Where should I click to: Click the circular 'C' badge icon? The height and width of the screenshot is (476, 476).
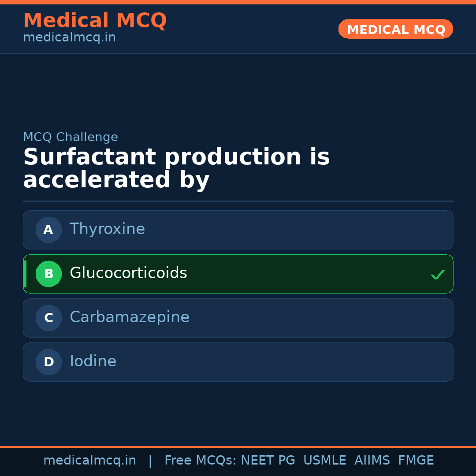(x=48, y=318)
